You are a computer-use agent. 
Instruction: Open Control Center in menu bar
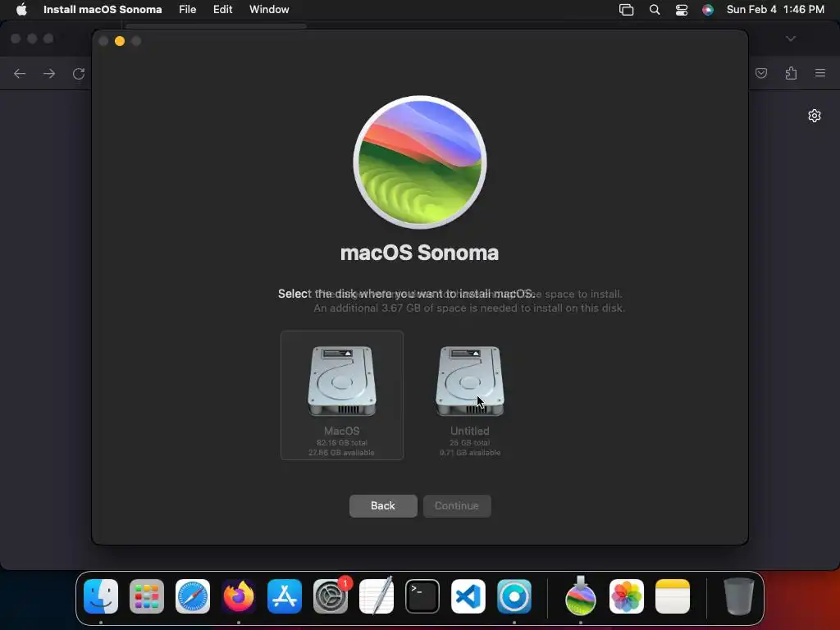[x=682, y=10]
